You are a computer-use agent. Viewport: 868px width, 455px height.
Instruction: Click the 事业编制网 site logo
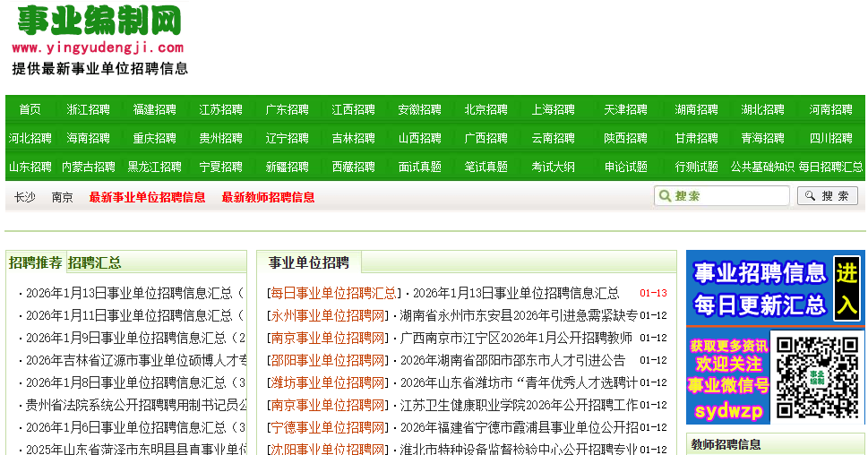99,39
